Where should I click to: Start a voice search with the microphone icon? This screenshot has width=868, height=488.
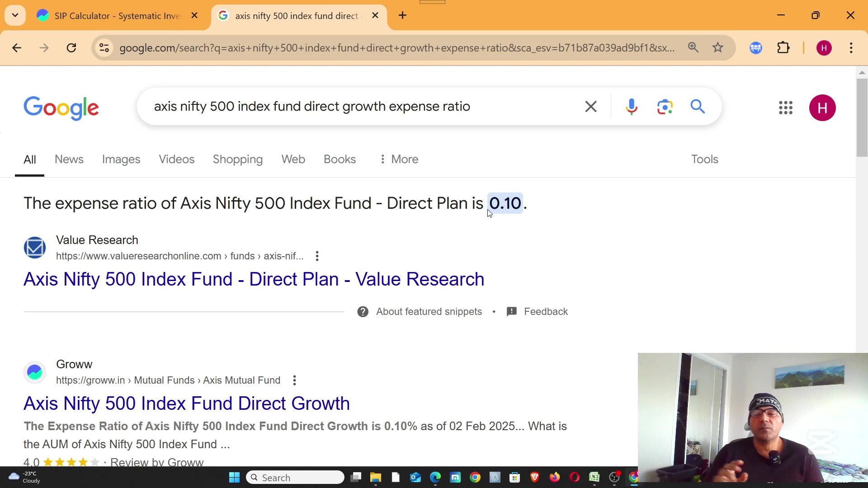point(631,107)
